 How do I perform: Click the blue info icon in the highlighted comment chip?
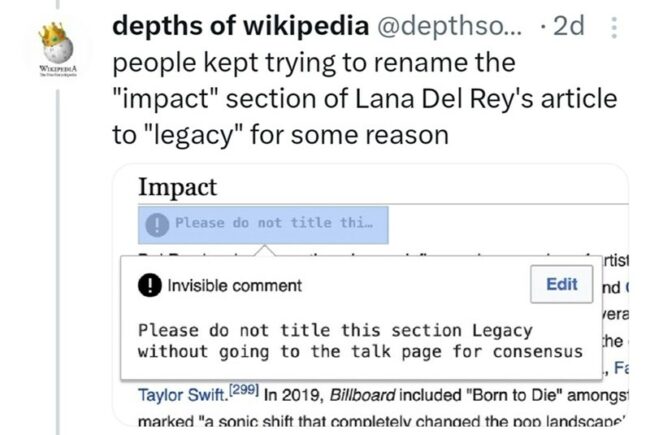(156, 223)
